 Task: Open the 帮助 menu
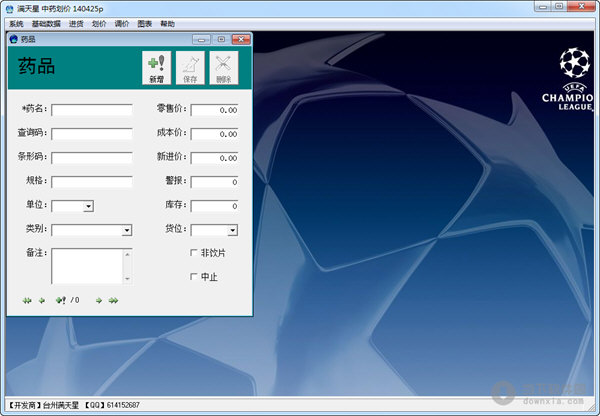[x=168, y=24]
